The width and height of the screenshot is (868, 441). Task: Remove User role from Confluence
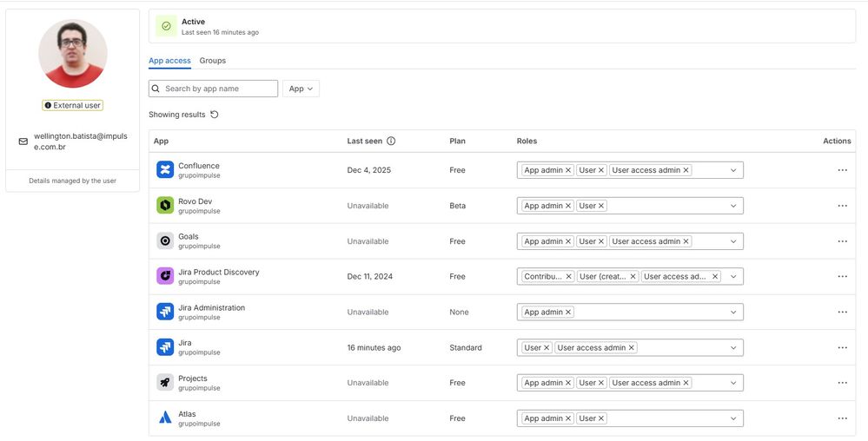[x=601, y=170]
